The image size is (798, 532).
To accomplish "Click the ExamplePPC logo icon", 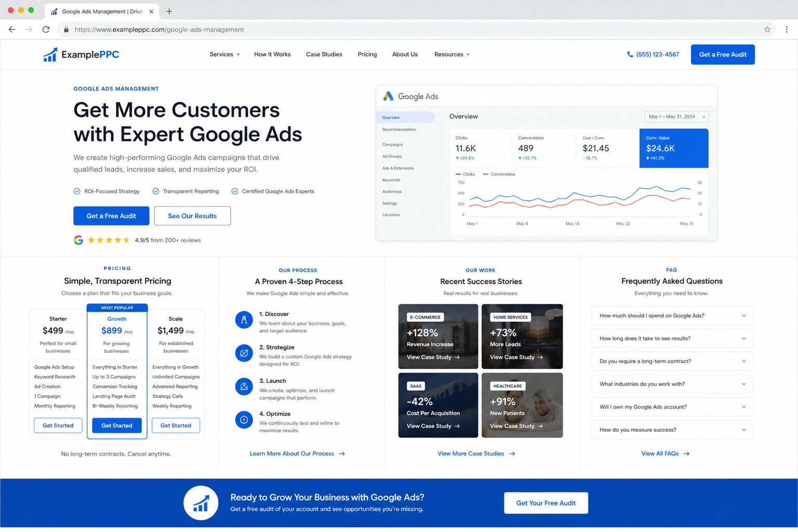I will 50,55.
